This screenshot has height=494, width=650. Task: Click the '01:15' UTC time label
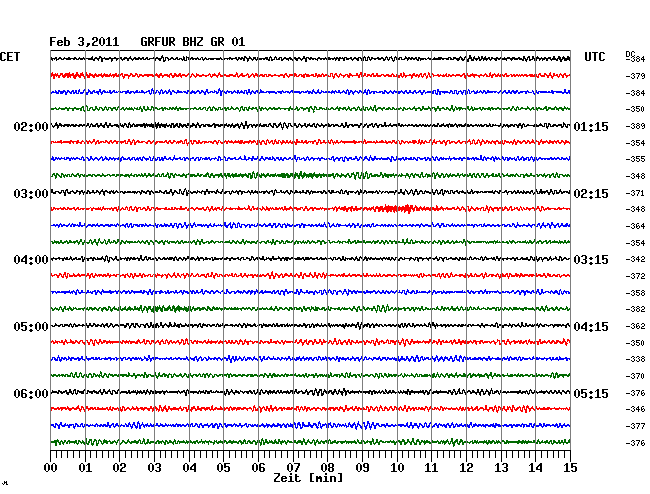coord(591,126)
